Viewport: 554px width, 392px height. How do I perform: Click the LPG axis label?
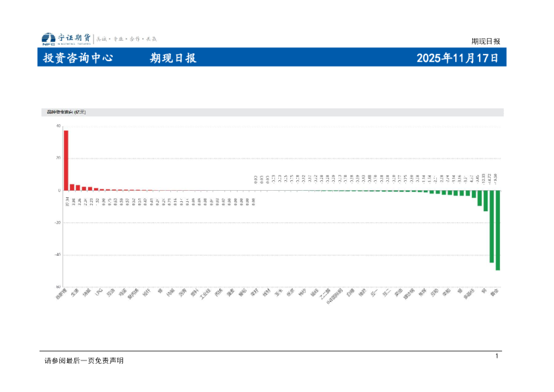(x=99, y=292)
